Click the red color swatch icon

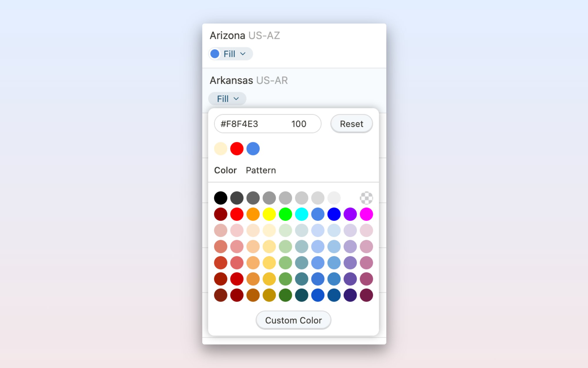click(x=236, y=148)
